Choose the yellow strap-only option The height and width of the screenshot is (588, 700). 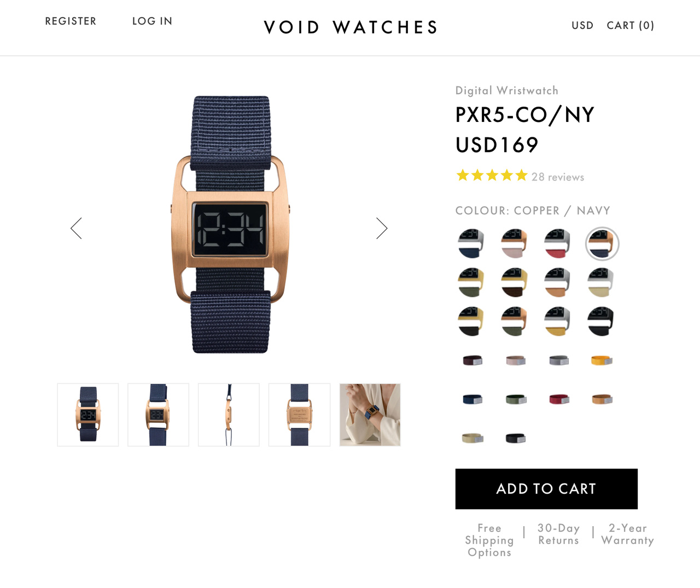coord(602,360)
